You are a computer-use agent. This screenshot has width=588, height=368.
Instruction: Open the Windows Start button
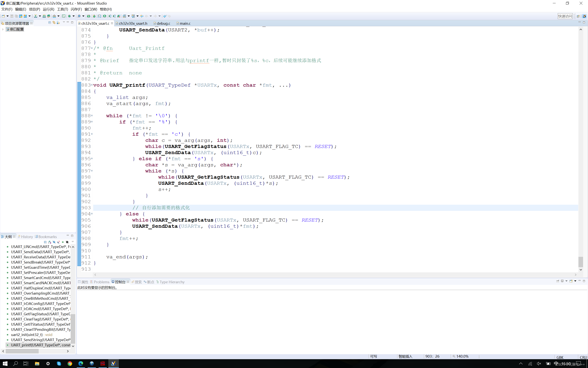tap(5, 363)
